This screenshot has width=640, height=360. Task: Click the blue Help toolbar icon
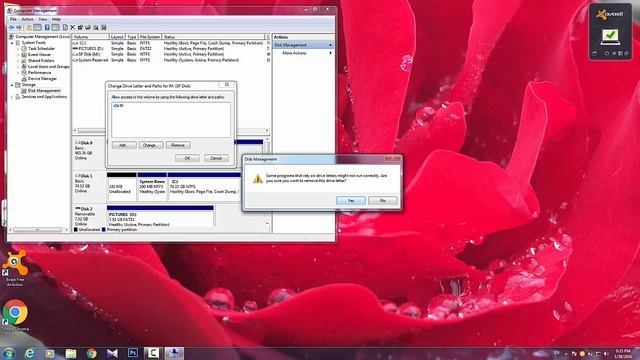tap(47, 27)
